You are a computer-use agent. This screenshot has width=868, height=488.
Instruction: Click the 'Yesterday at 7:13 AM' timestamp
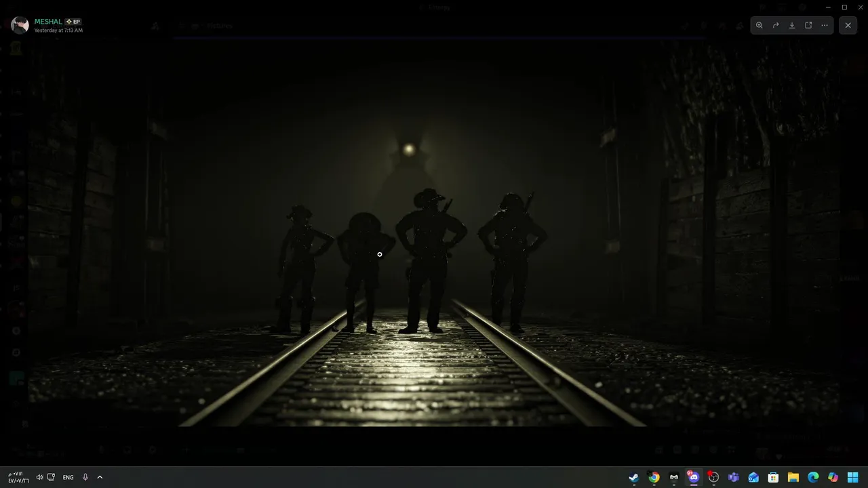[x=58, y=30]
